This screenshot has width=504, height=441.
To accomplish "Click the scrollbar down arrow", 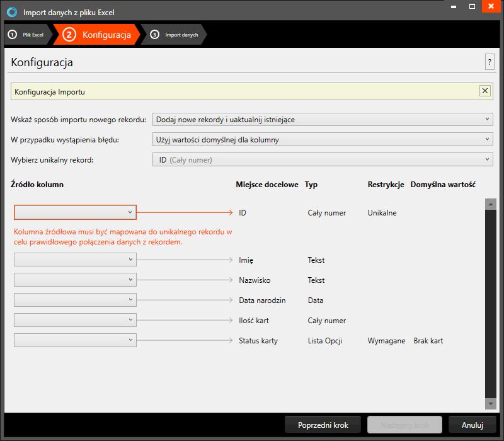I will (x=491, y=403).
